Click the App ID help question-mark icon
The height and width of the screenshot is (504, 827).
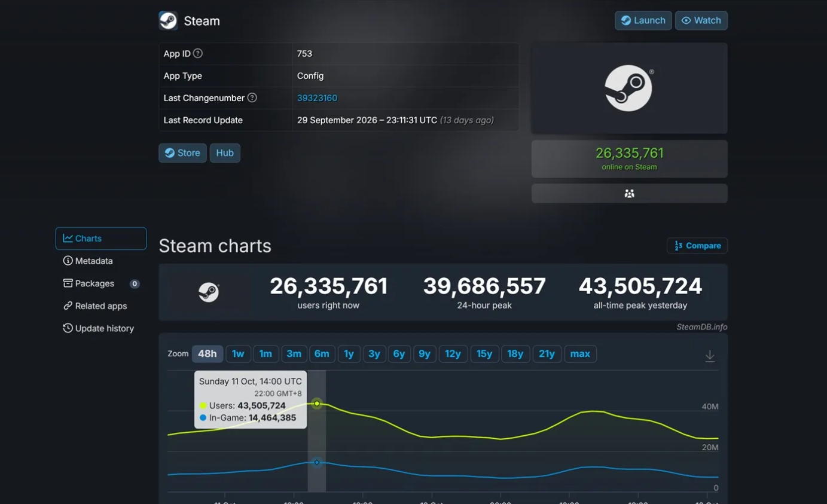(198, 53)
